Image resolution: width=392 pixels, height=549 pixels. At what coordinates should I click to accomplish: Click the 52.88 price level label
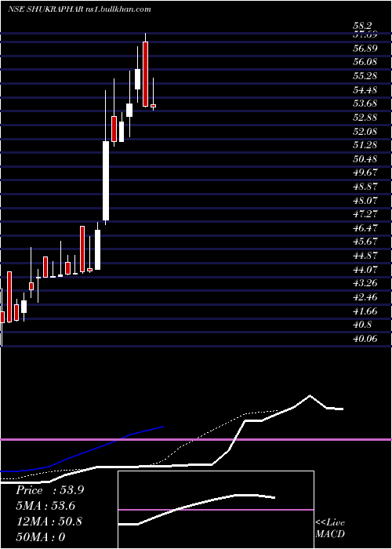coord(365,118)
